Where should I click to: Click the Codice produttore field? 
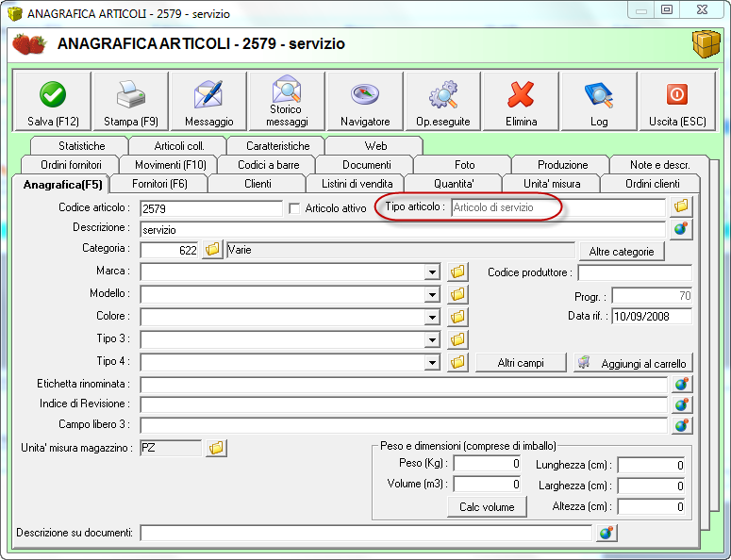click(635, 272)
